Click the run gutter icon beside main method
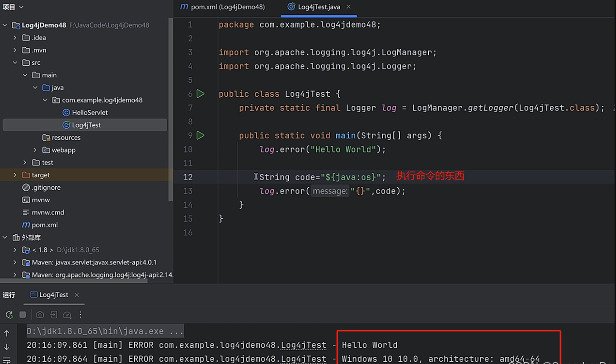This screenshot has width=616, height=364. (x=201, y=135)
